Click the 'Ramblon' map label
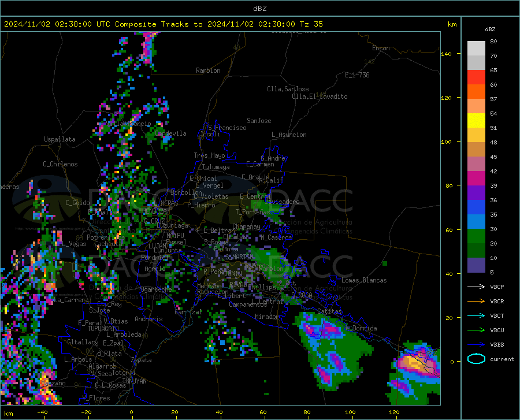 (208, 70)
